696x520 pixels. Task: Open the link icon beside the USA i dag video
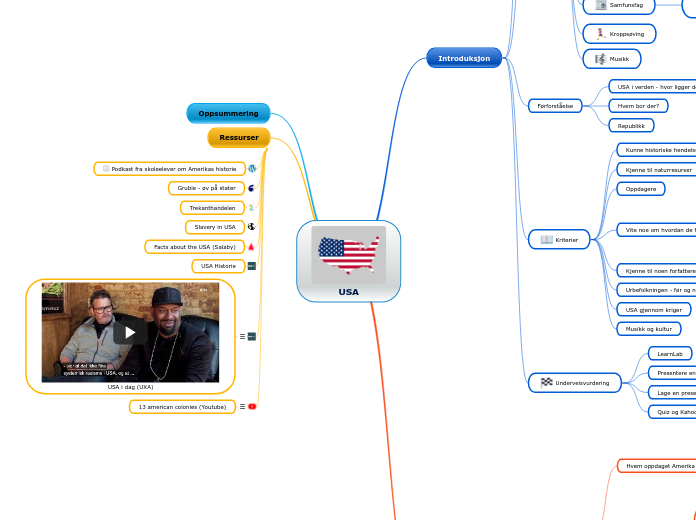(252, 337)
